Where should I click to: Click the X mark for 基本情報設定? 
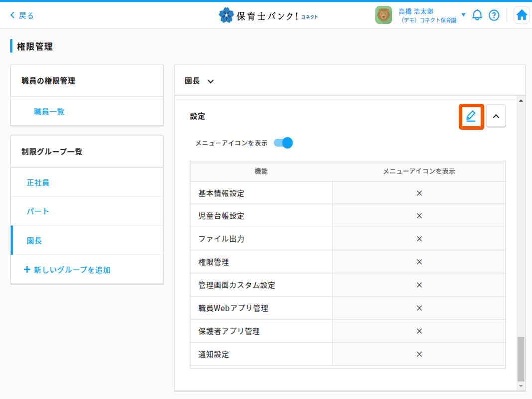(419, 193)
